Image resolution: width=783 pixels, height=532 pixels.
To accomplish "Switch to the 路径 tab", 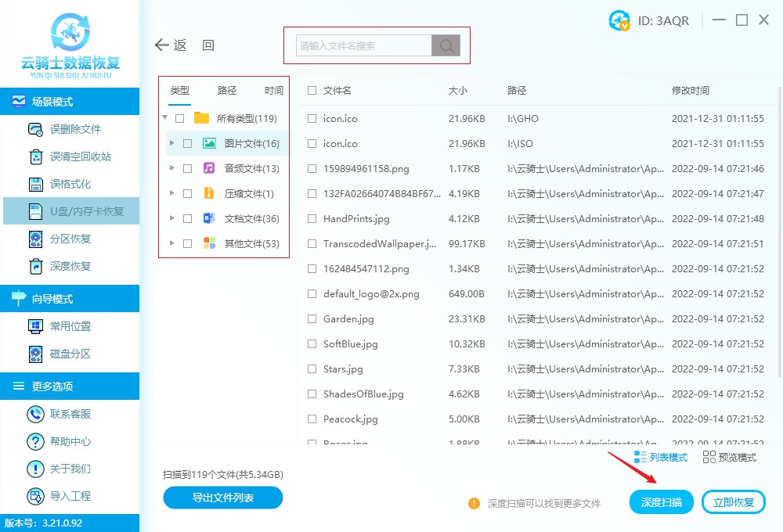I will coord(226,90).
